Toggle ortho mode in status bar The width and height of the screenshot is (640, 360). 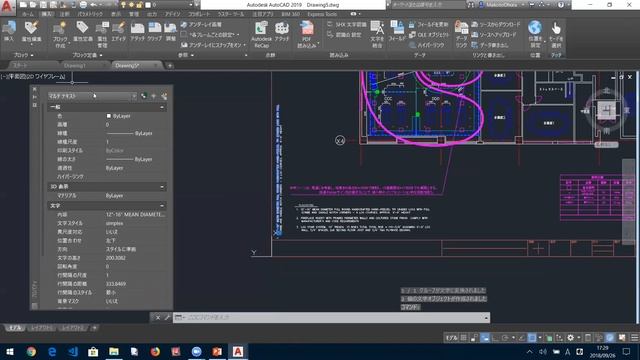pos(495,338)
